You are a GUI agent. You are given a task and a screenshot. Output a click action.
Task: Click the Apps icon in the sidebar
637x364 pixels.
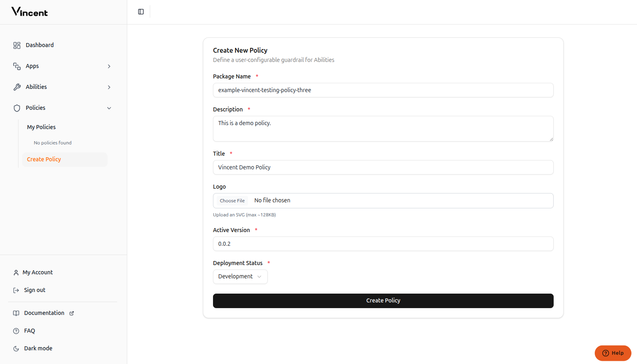(x=17, y=66)
